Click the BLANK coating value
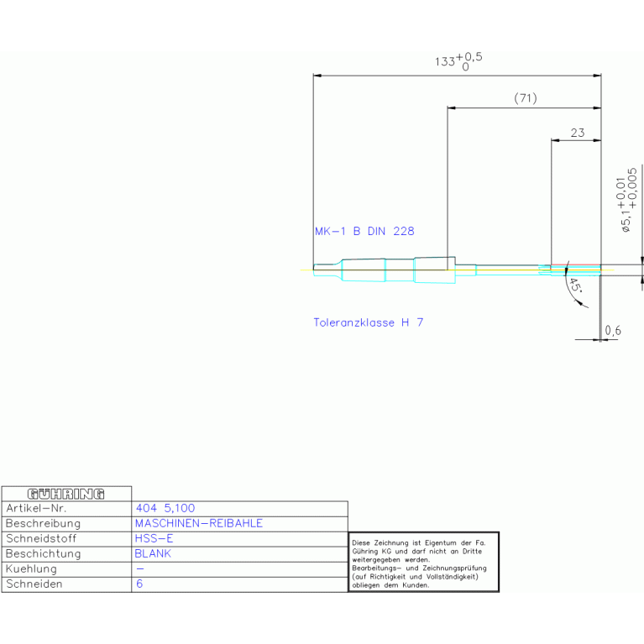Image resolution: width=644 pixels, height=644 pixels. pos(153,553)
